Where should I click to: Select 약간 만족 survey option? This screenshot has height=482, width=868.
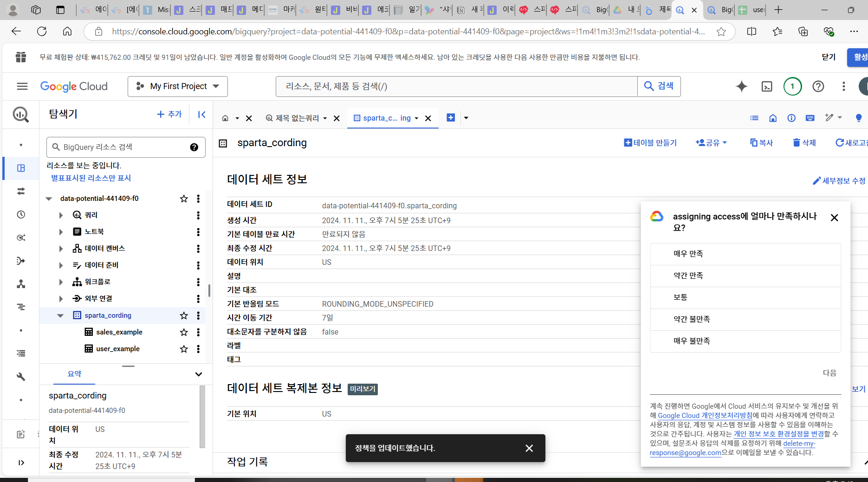[x=745, y=276]
